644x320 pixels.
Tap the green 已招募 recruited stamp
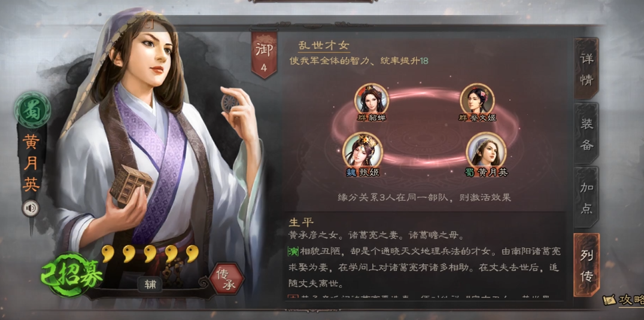(x=71, y=275)
